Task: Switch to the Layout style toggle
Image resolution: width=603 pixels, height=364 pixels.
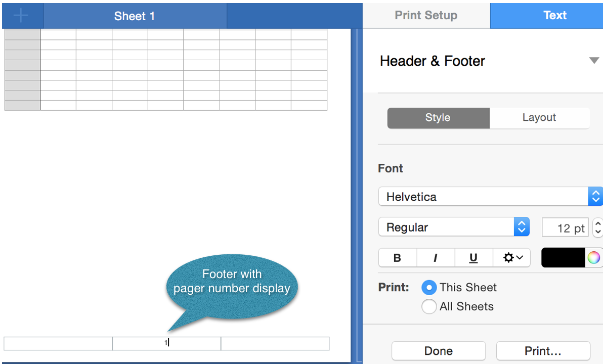Action: pyautogui.click(x=539, y=118)
